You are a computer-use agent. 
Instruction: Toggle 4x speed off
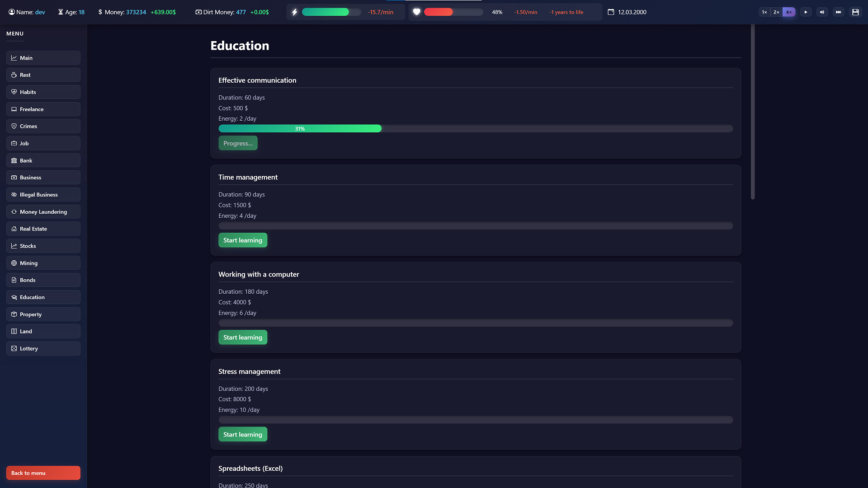pyautogui.click(x=789, y=12)
